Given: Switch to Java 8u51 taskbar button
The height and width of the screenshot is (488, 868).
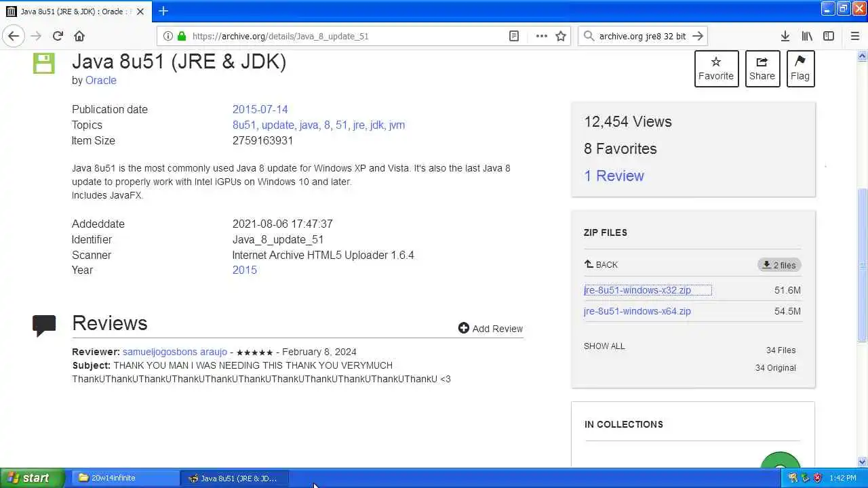Looking at the screenshot, I should pos(234,478).
